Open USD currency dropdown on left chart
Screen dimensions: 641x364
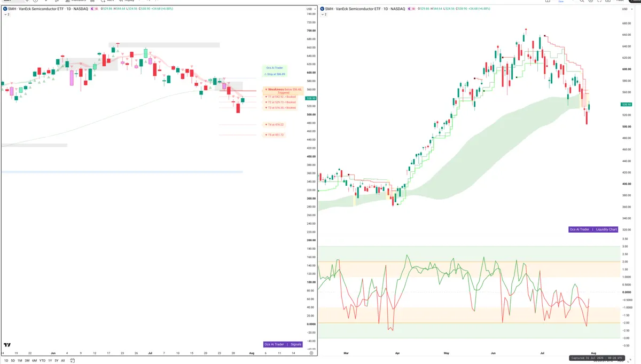point(310,9)
